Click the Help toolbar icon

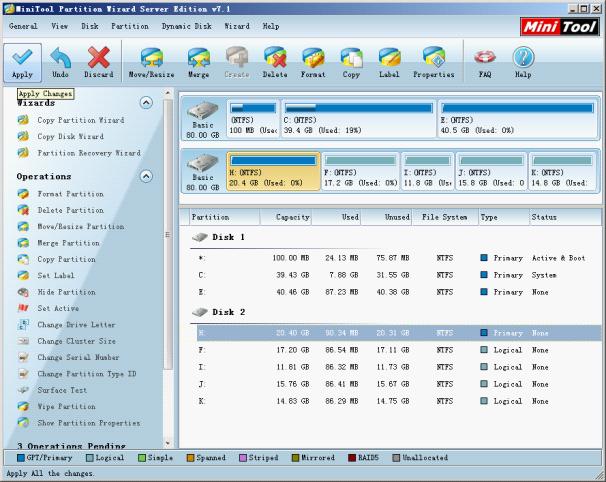(x=523, y=63)
